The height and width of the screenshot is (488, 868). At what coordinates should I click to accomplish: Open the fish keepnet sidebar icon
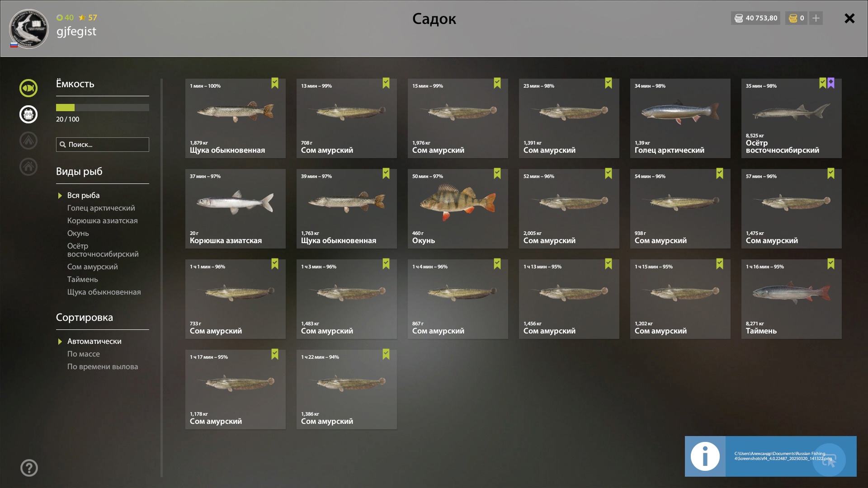28,88
